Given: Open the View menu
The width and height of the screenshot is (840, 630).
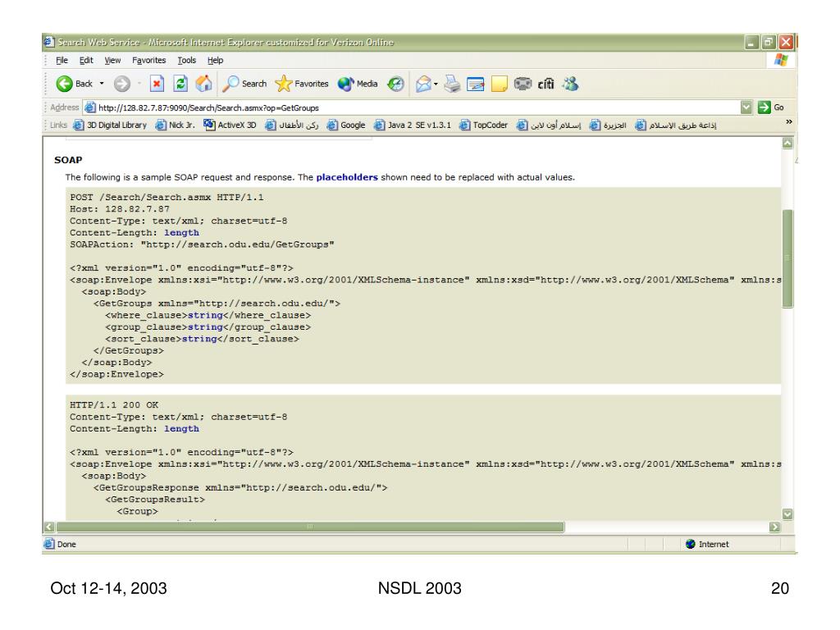Looking at the screenshot, I should tap(112, 61).
